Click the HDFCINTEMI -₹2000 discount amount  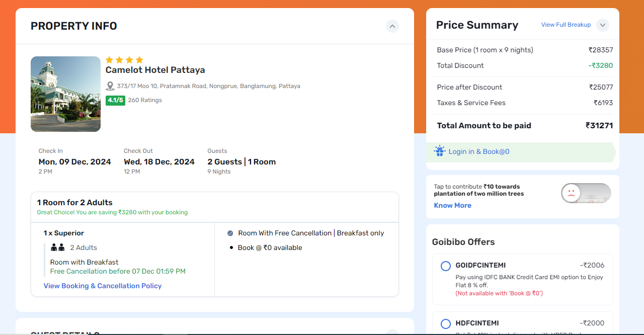(592, 323)
